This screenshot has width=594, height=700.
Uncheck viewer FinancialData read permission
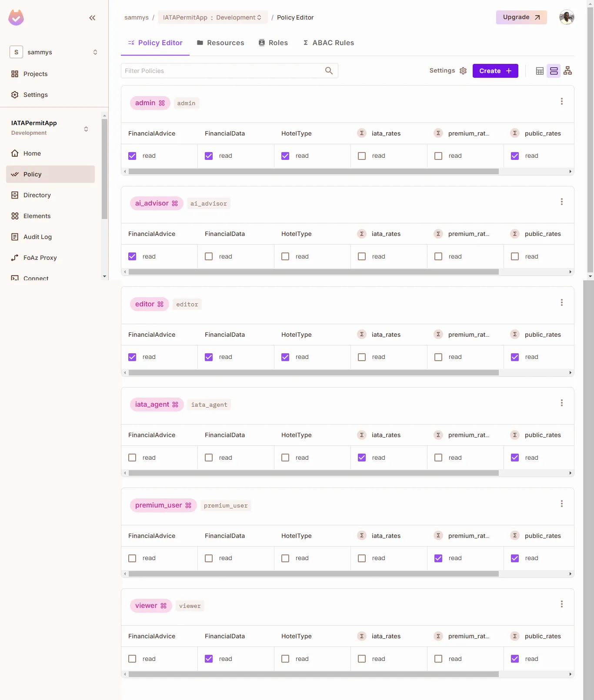[x=209, y=659]
